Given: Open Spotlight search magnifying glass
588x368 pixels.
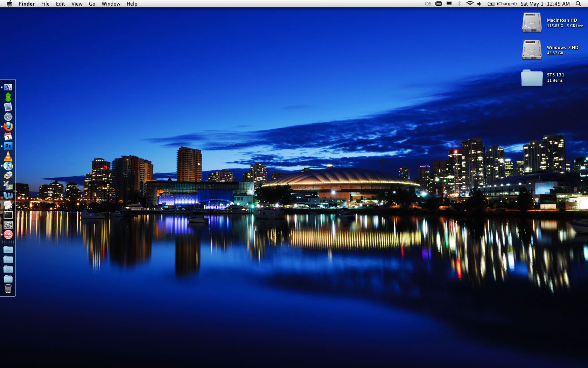Looking at the screenshot, I should tap(578, 4).
